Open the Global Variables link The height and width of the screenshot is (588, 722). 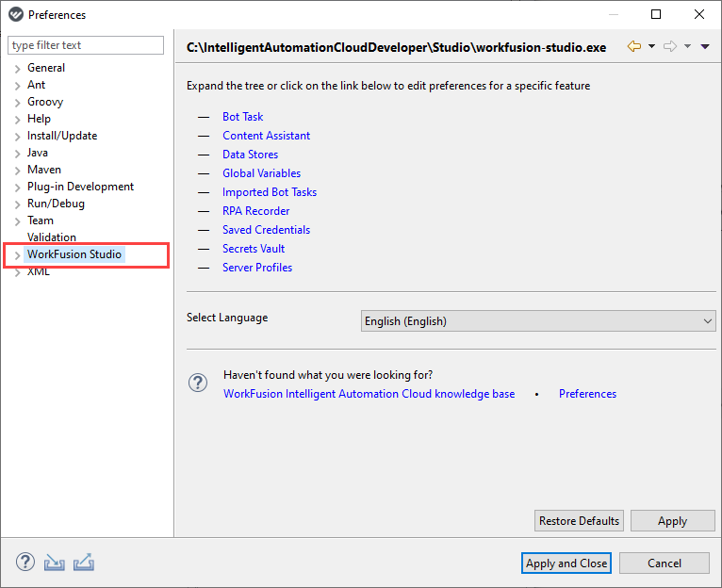pyautogui.click(x=261, y=173)
